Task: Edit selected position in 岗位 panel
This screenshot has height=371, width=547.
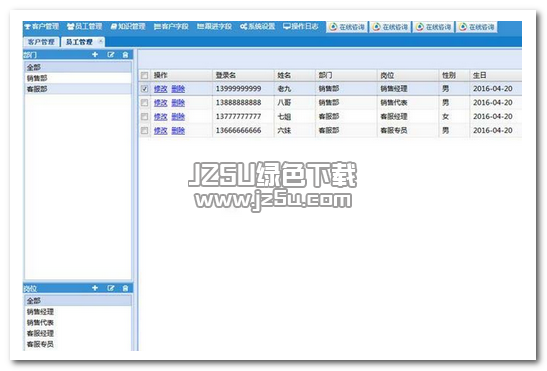Action: [x=111, y=288]
